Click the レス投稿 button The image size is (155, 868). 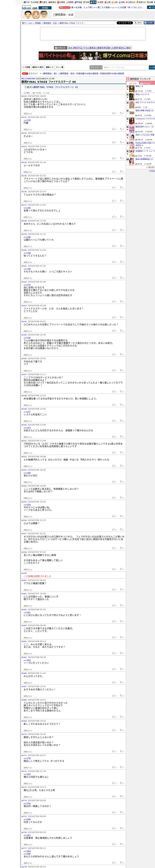point(26,67)
